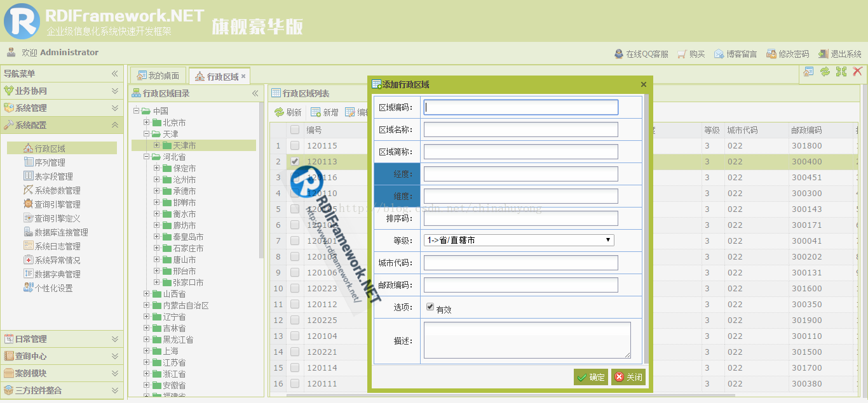The image size is (868, 403).
Task: Open 博客留言 from the header
Action: click(735, 54)
